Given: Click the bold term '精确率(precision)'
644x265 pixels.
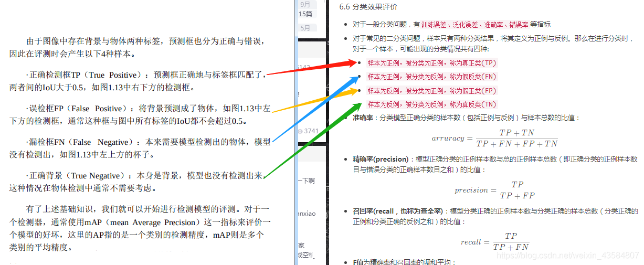Looking at the screenshot, I should [x=381, y=159].
